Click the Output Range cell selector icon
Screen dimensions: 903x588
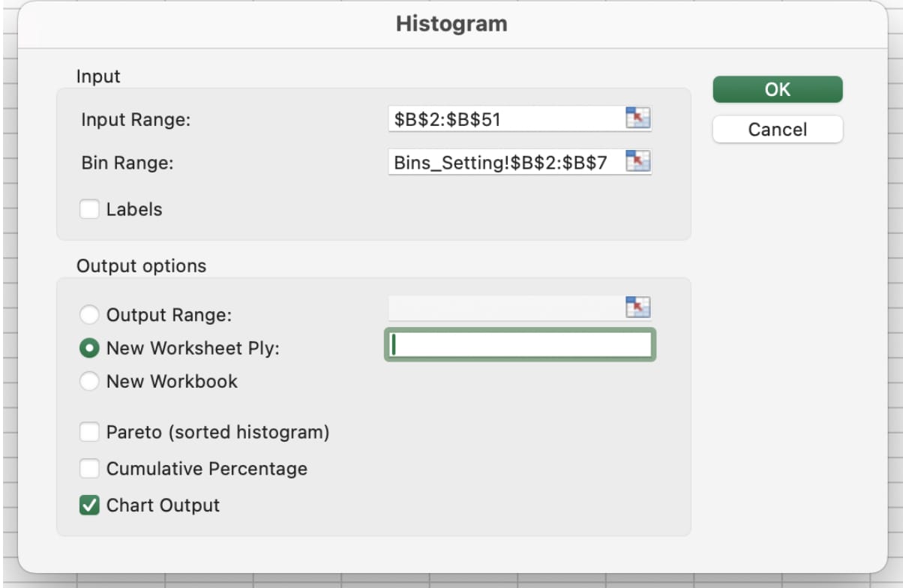tap(640, 307)
